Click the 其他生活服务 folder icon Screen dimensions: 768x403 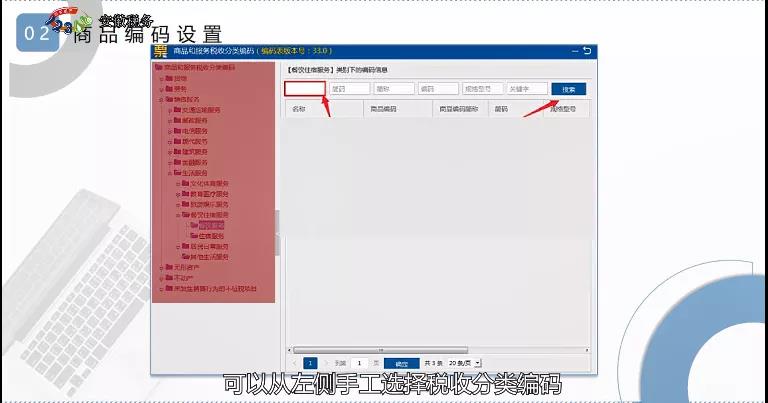[x=185, y=257]
